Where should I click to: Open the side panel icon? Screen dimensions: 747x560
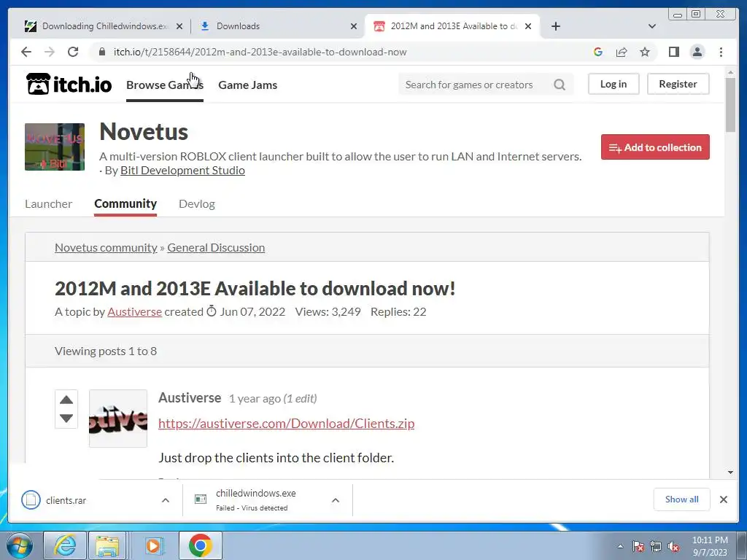click(x=673, y=52)
